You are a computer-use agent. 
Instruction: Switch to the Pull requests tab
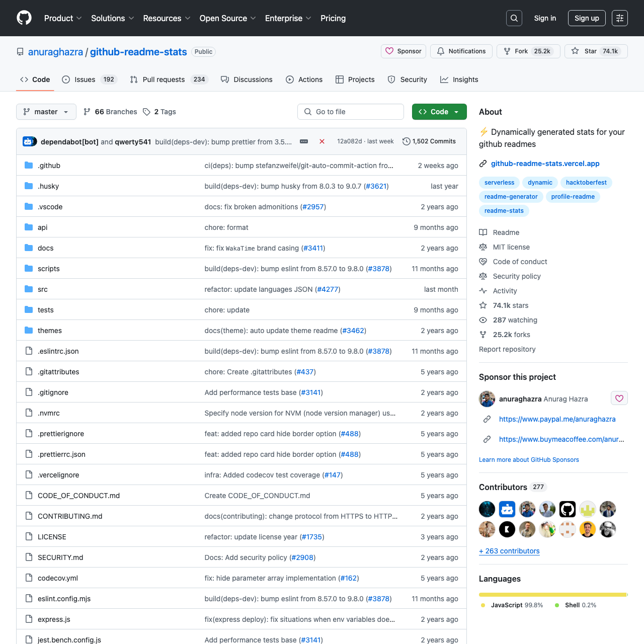[x=169, y=79]
